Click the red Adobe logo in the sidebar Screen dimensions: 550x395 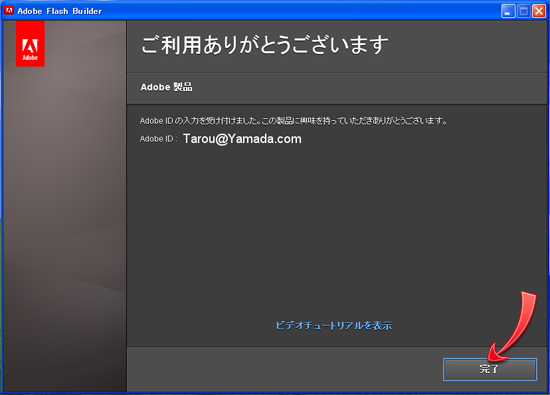(x=30, y=43)
